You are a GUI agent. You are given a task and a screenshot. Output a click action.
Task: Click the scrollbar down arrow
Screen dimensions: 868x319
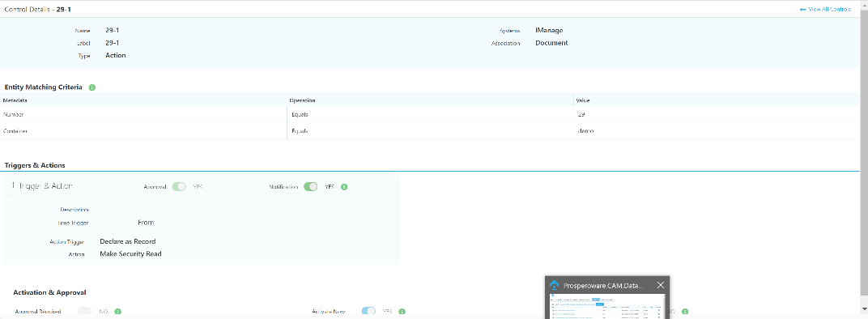tap(864, 308)
